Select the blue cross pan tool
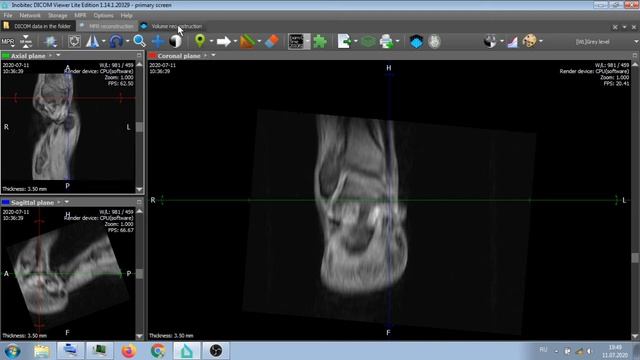Viewport: 640px width, 360px height. click(158, 41)
